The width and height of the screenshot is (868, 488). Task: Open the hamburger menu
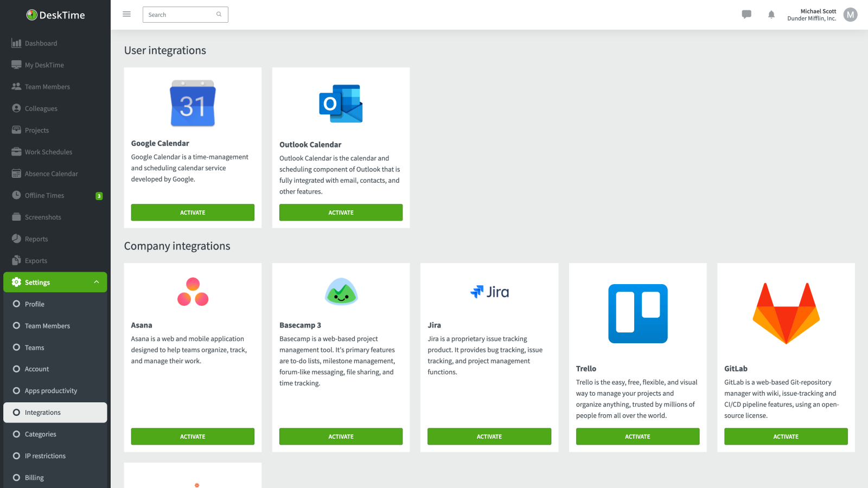point(126,14)
